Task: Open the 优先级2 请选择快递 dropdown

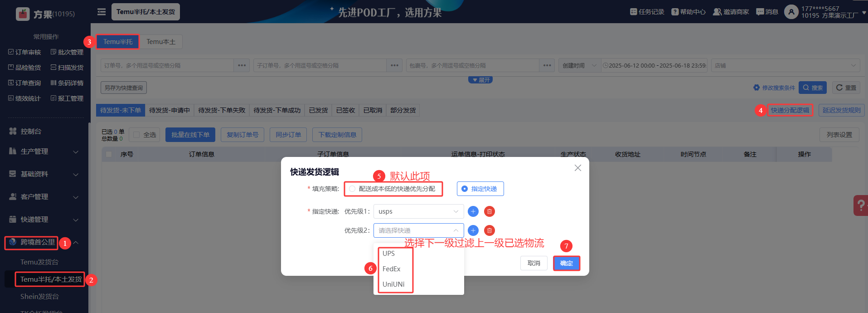Action: tap(419, 230)
